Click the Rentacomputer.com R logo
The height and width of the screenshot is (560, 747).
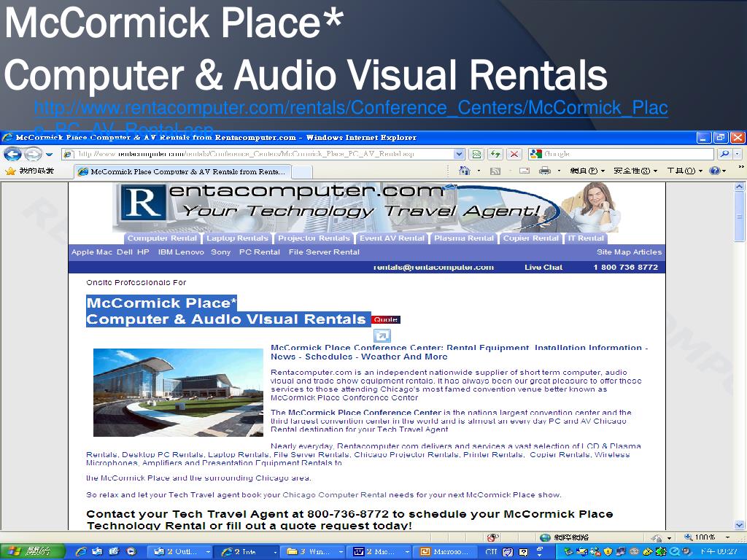point(144,204)
